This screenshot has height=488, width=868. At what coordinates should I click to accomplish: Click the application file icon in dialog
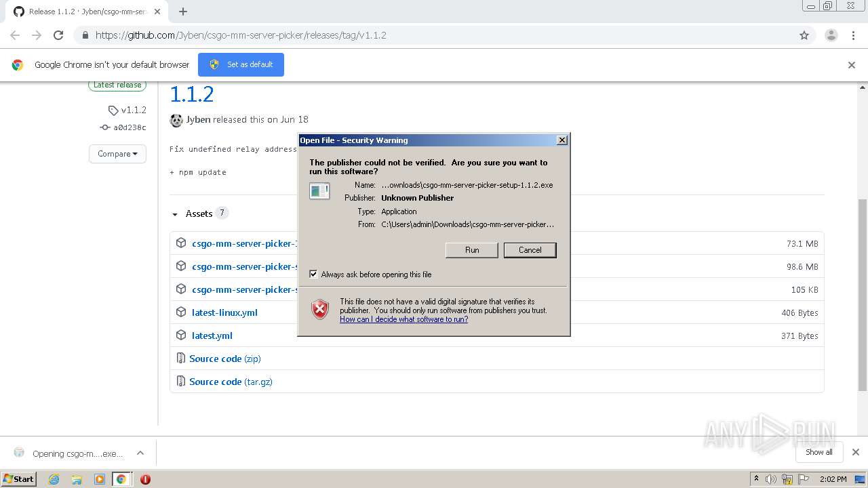point(319,191)
